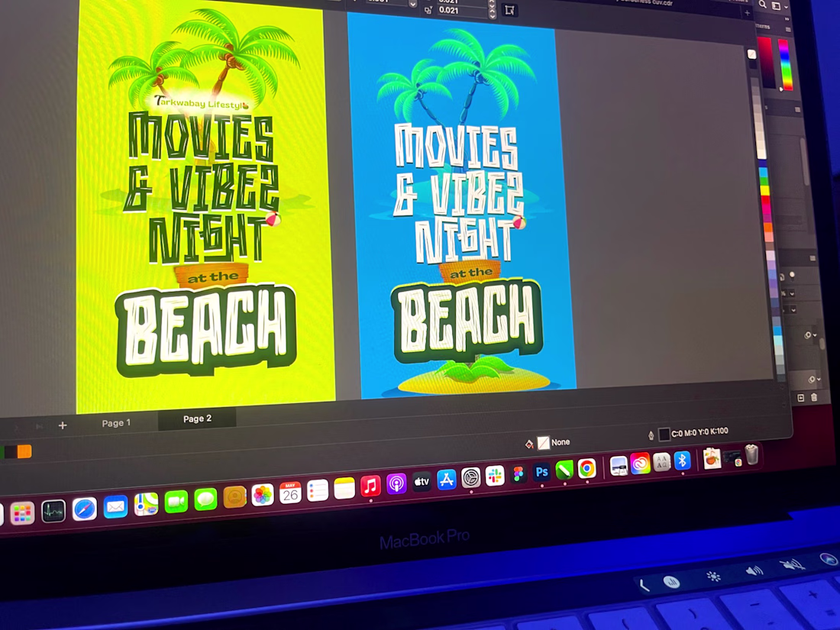The height and width of the screenshot is (630, 840).
Task: Open CorelDRAW green pen icon in Dock
Action: tap(564, 470)
